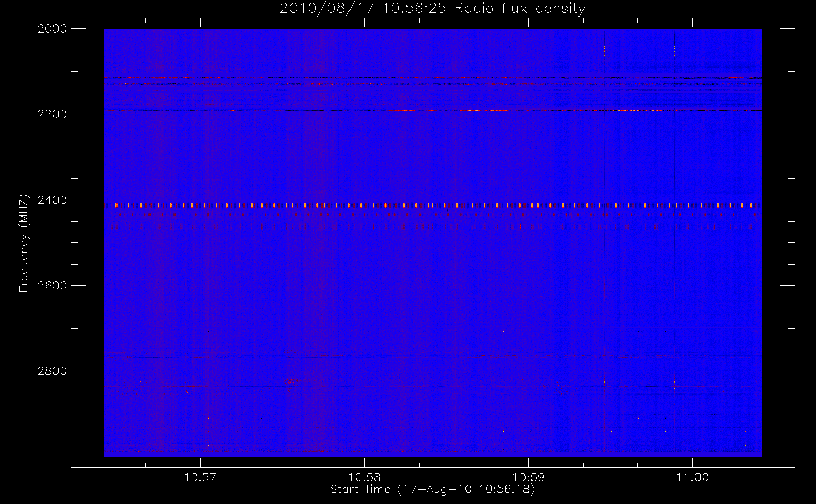Click the plot title '2010/08/17 10:56:25 Radio flux density'
Viewport: 816px width, 504px height.
432,9
